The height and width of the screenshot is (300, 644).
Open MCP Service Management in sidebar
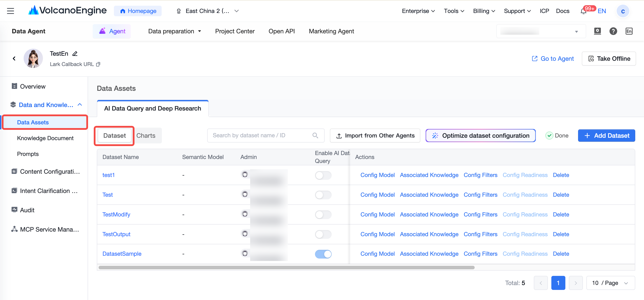point(45,229)
